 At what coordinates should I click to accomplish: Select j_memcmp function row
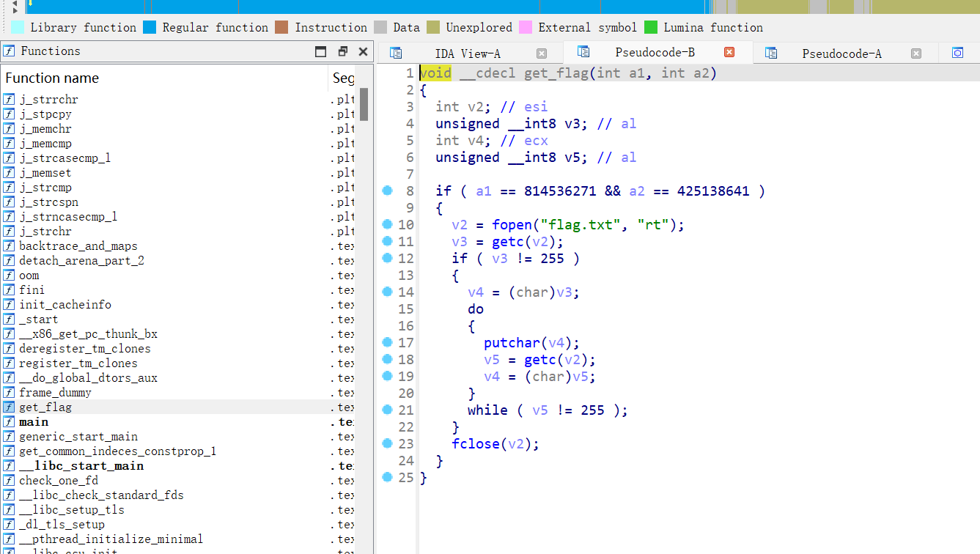(178, 144)
